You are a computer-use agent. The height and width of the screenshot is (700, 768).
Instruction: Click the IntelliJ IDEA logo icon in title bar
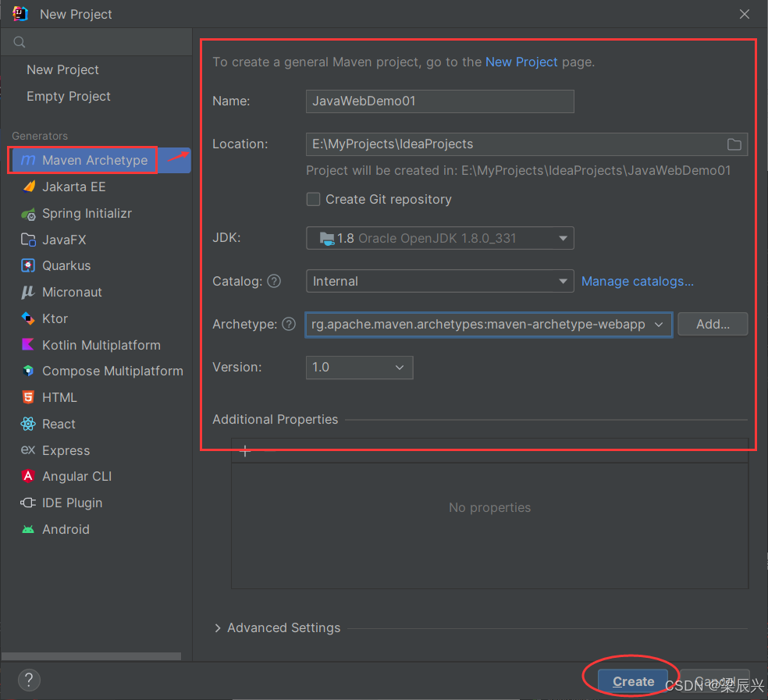coord(20,14)
